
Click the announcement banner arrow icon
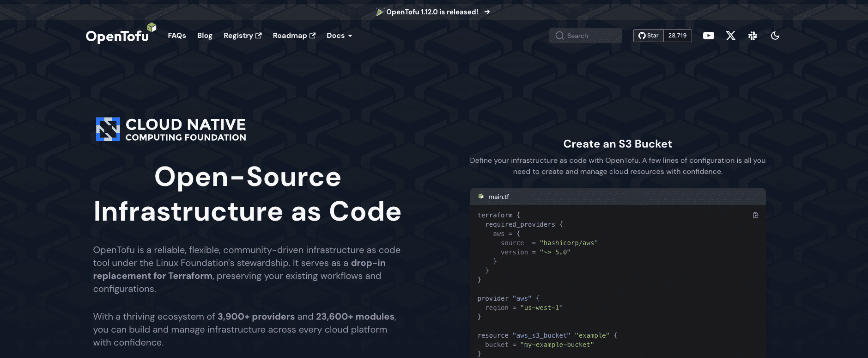click(x=487, y=12)
